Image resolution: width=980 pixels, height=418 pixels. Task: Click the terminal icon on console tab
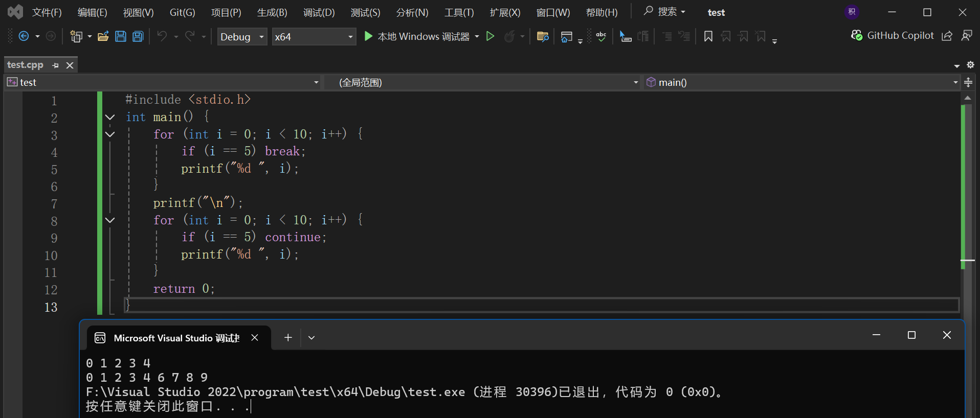coord(100,338)
